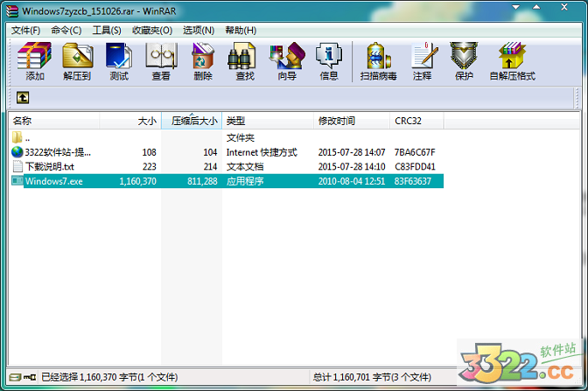This screenshot has width=588, height=391.
Task: Click the date 2015-07-28 14:07
Action: (352, 152)
